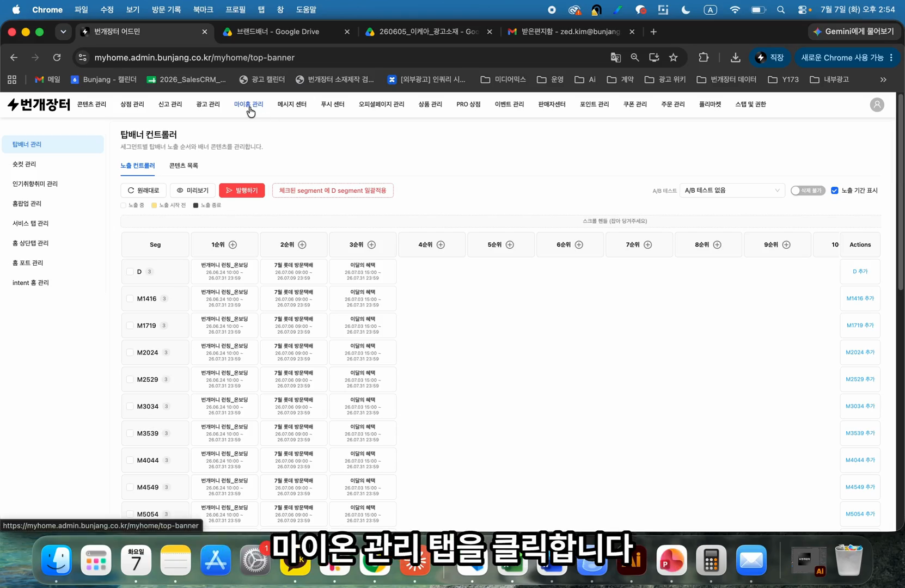Click D 추가 action link

pyautogui.click(x=860, y=271)
